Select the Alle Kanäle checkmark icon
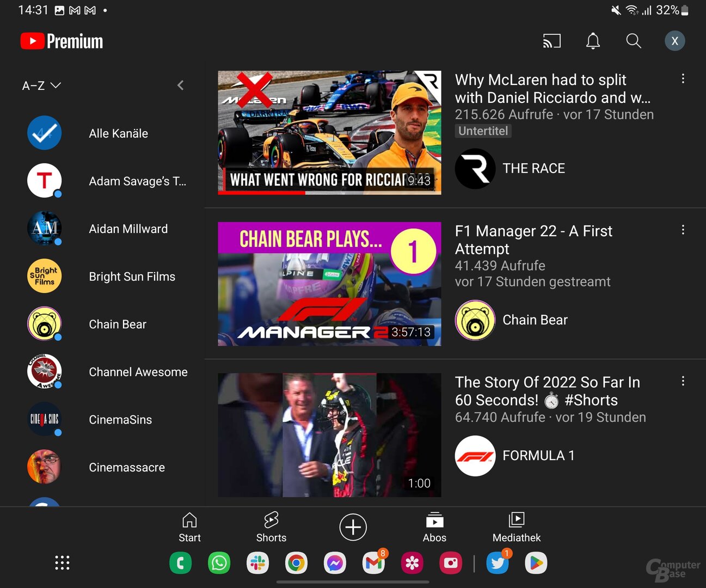 [x=44, y=133]
